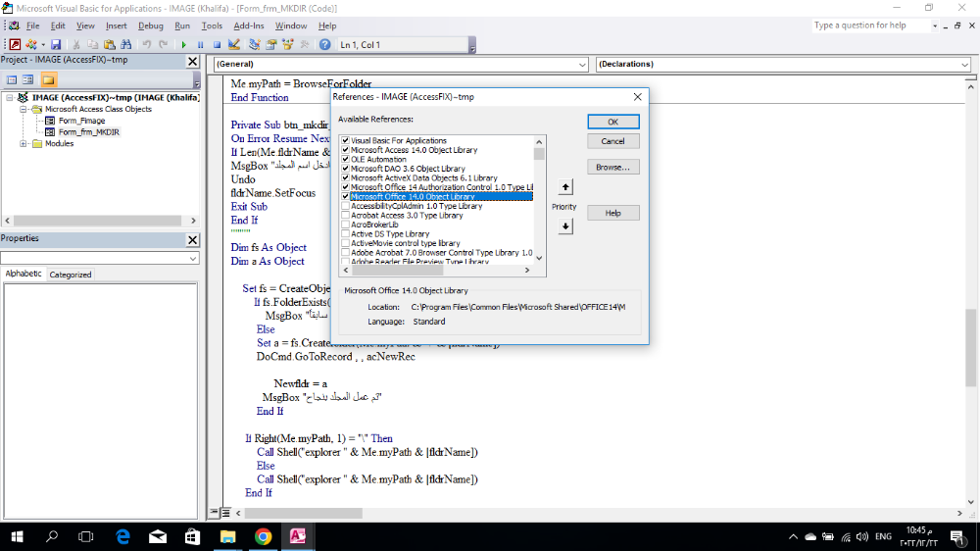
Task: Select Form_frm_MKDIR in project tree
Action: (88, 132)
